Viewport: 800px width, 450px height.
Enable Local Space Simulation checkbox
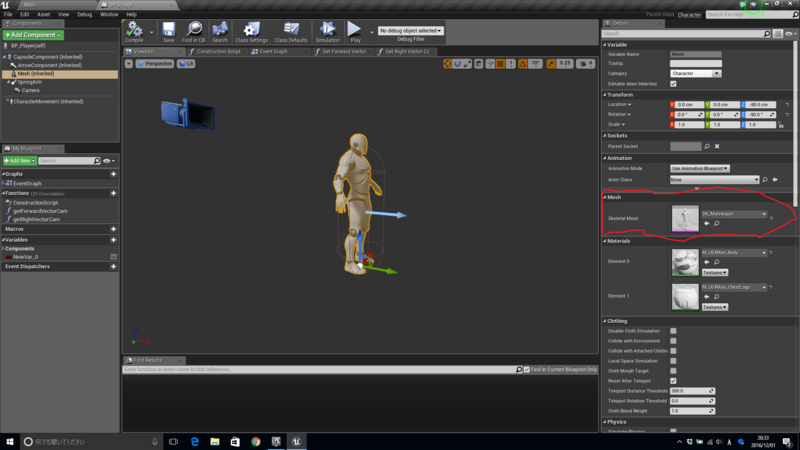(673, 361)
